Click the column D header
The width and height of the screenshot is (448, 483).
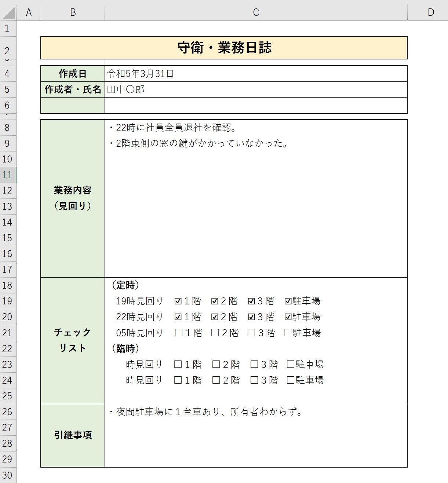tap(431, 12)
